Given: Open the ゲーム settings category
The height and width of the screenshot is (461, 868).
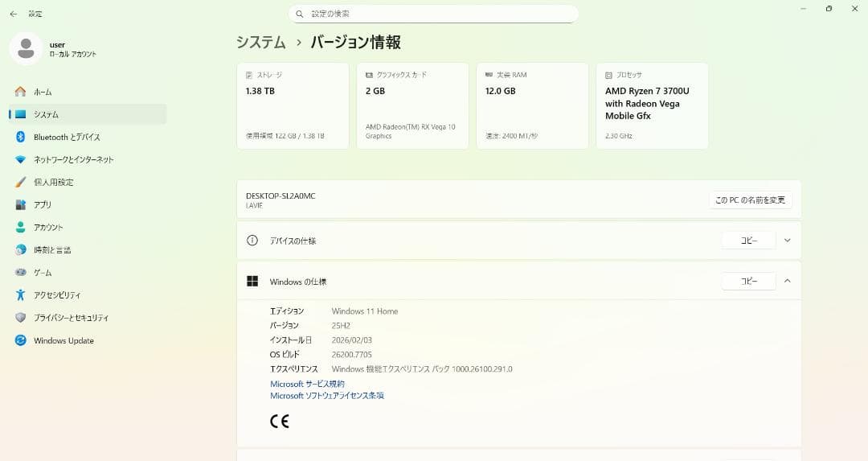Looking at the screenshot, I should (x=88, y=273).
